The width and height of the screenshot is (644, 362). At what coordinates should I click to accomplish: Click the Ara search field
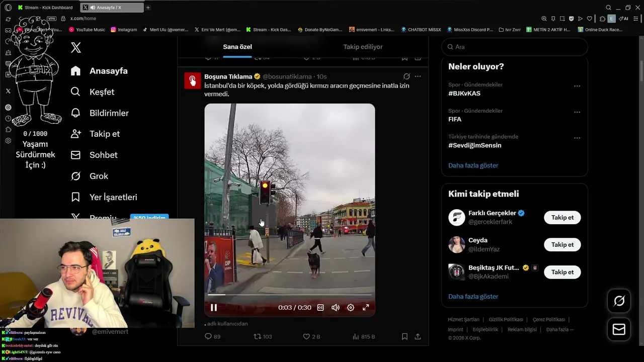pyautogui.click(x=514, y=47)
